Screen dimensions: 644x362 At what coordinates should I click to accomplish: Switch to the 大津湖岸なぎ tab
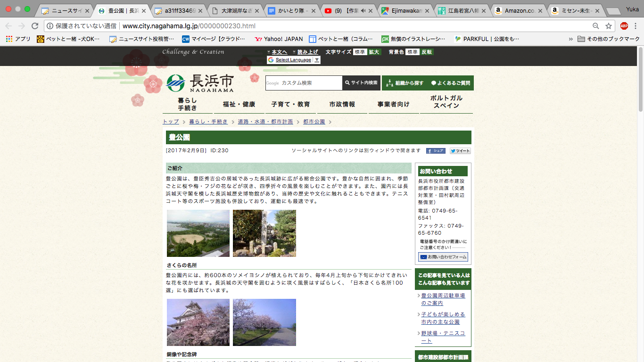pyautogui.click(x=235, y=10)
